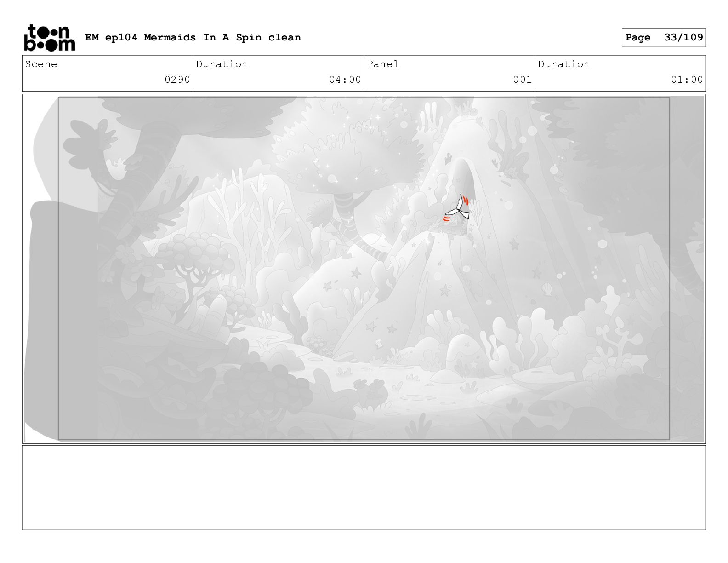
Task: Select scene number '0290'
Action: tap(177, 80)
